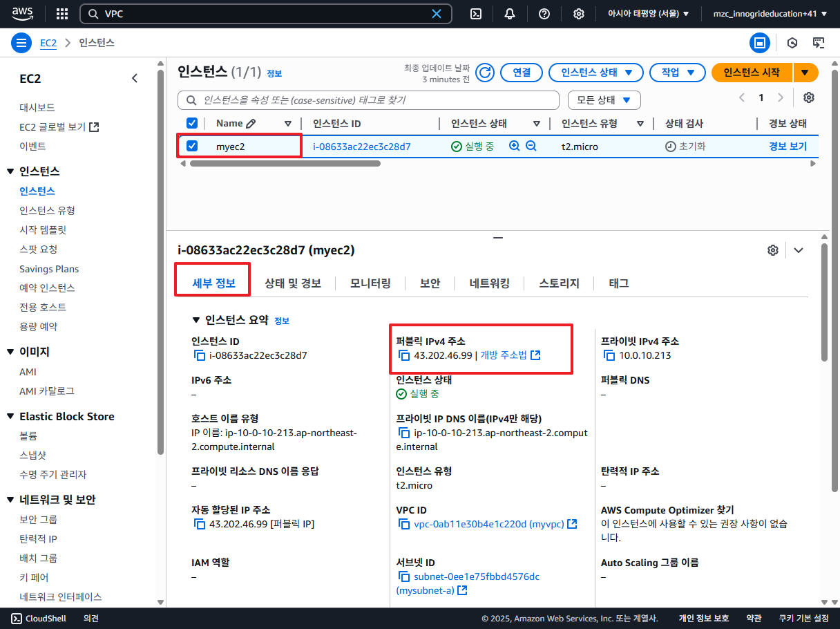Go to previous page of instances
Screen dimensions: 840x629
[742, 97]
